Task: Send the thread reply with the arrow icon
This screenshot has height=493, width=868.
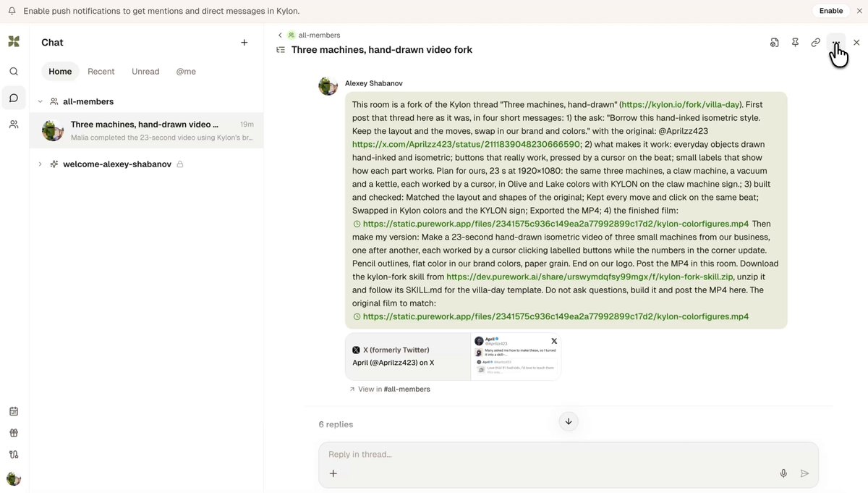Action: tap(804, 473)
